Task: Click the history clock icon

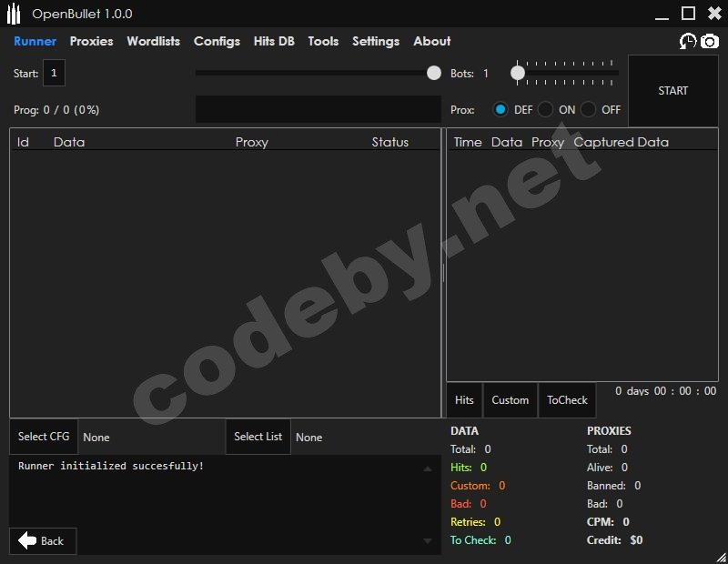Action: tap(688, 42)
